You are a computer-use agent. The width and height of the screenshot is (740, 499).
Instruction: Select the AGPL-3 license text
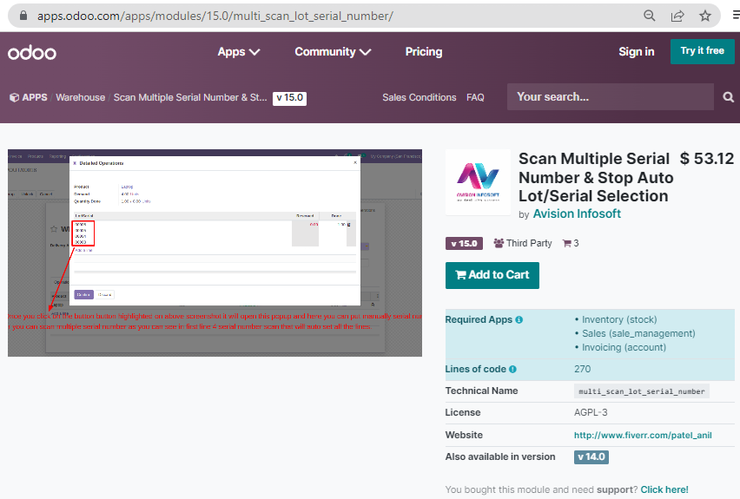point(590,413)
